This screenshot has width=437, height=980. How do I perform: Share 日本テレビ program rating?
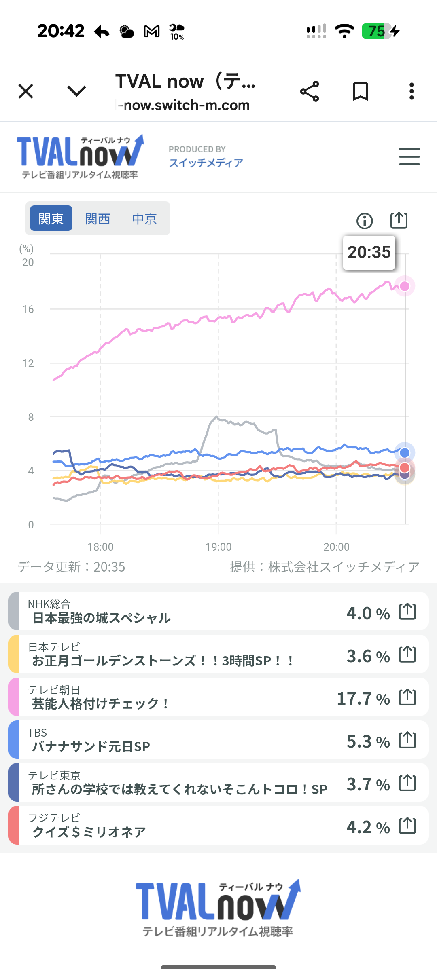[407, 654]
